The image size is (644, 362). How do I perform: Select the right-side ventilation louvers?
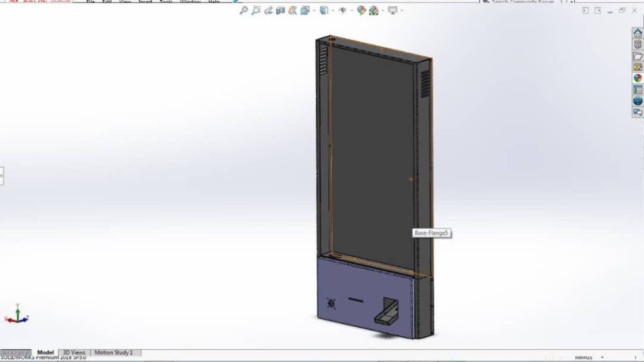[425, 84]
